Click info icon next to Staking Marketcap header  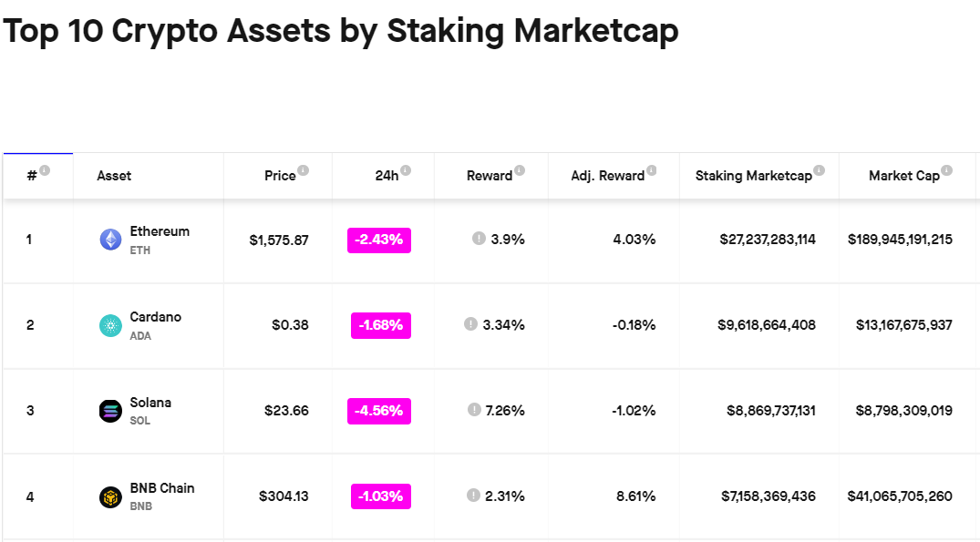click(x=820, y=170)
